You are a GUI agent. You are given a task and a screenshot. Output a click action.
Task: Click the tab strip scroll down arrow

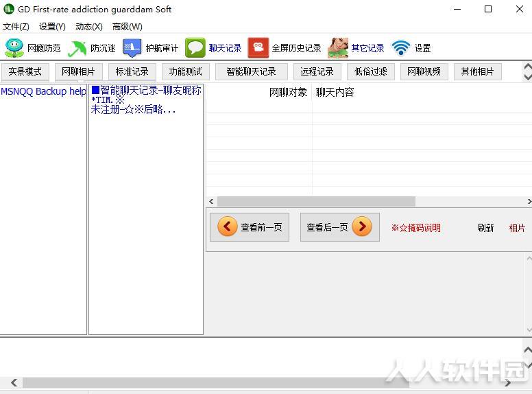click(528, 77)
